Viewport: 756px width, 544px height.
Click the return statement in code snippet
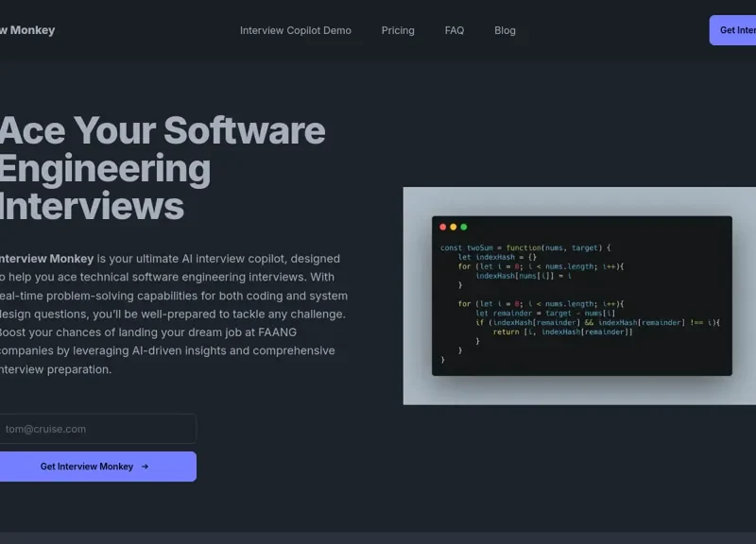pyautogui.click(x=562, y=331)
